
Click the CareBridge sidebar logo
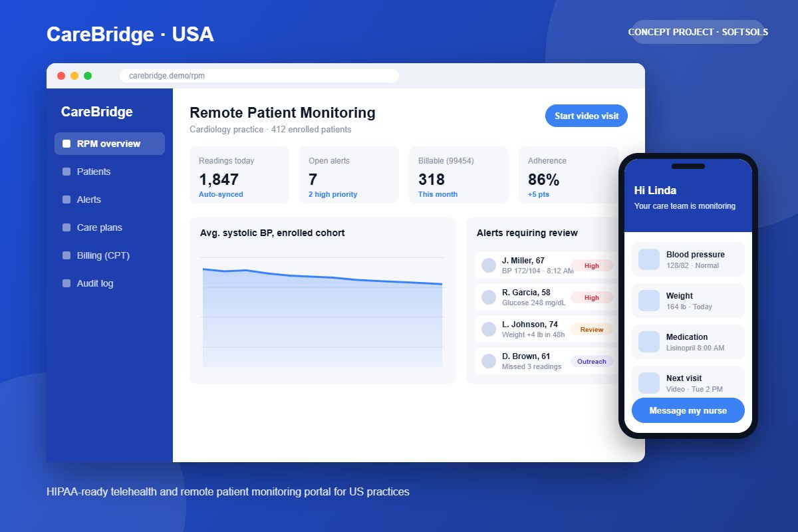coord(97,112)
